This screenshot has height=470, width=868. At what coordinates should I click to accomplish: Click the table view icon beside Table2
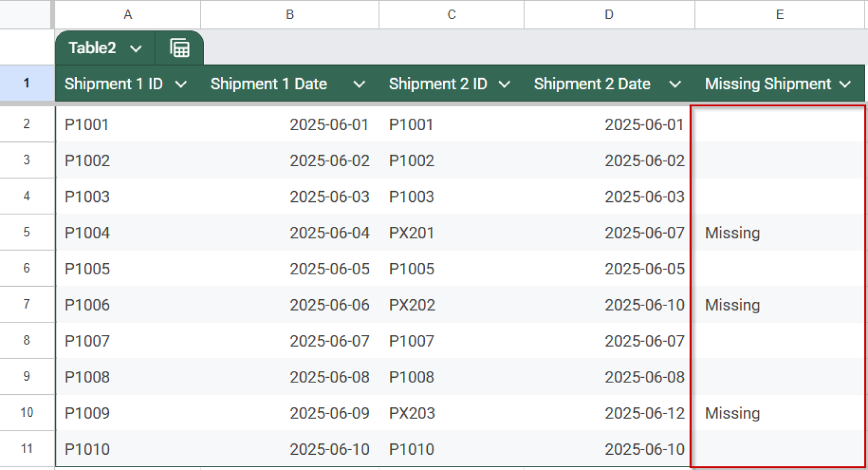[179, 48]
